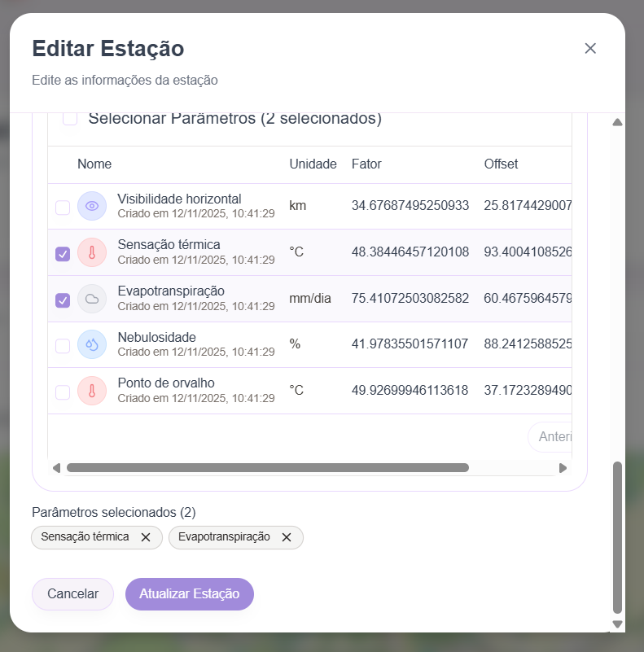Remove the Evapotranspiração chip via X
The width and height of the screenshot is (644, 652).
pos(287,537)
